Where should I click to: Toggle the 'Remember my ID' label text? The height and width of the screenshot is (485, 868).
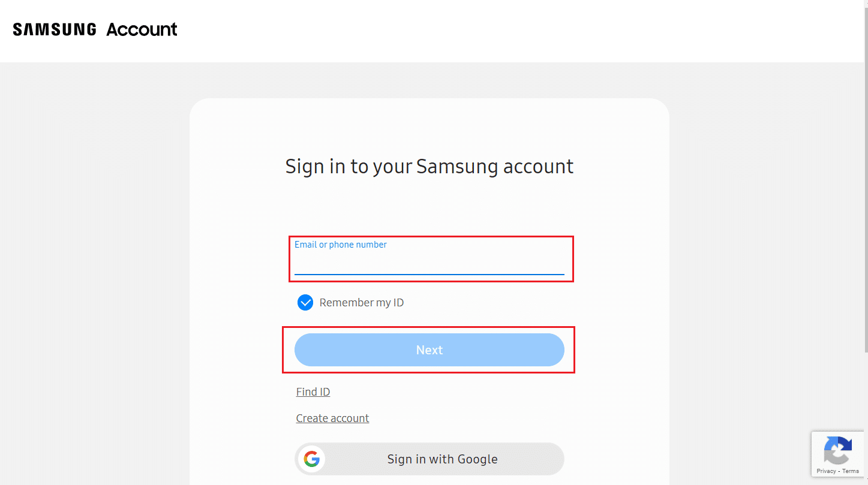point(361,303)
